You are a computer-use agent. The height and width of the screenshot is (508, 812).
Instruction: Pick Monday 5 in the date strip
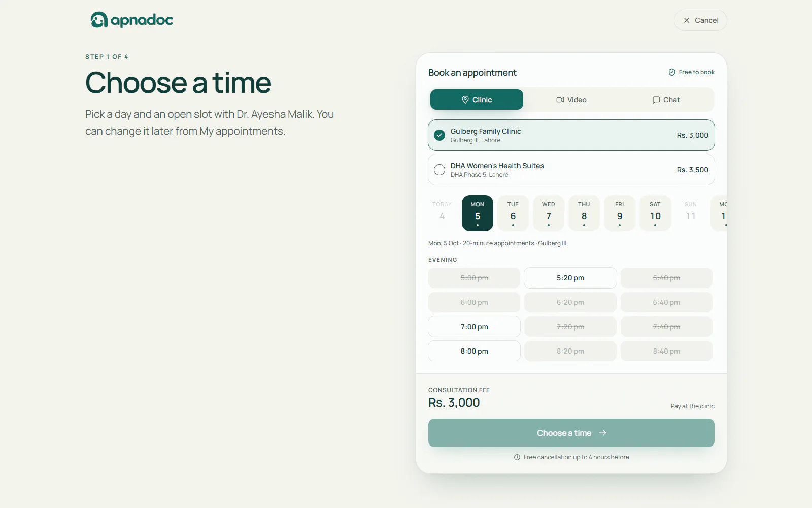478,213
